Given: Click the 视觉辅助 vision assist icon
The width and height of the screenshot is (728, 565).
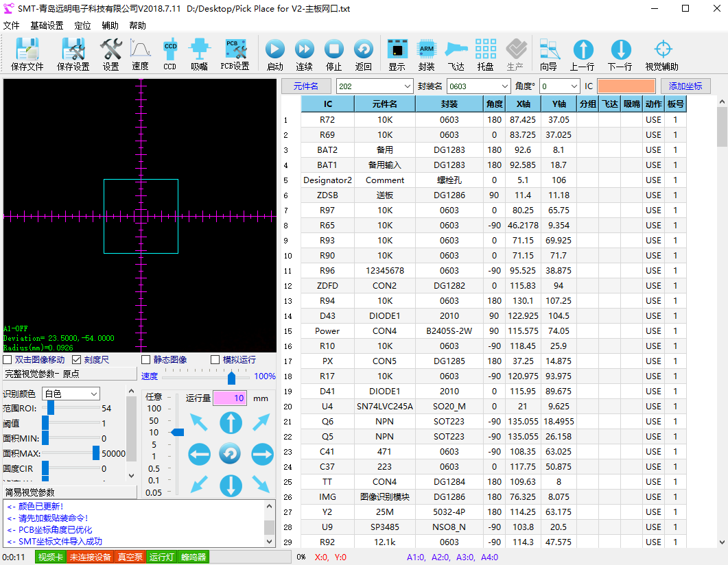Looking at the screenshot, I should [661, 53].
